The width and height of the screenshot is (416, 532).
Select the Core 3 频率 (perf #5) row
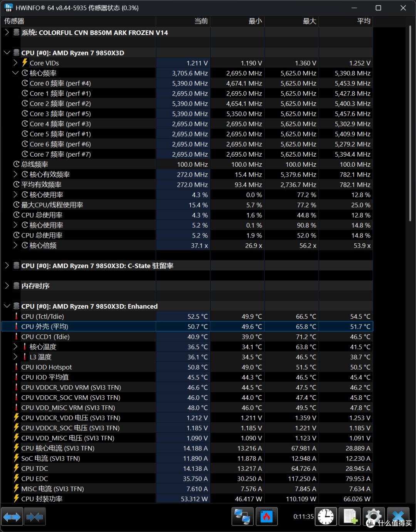(x=187, y=114)
